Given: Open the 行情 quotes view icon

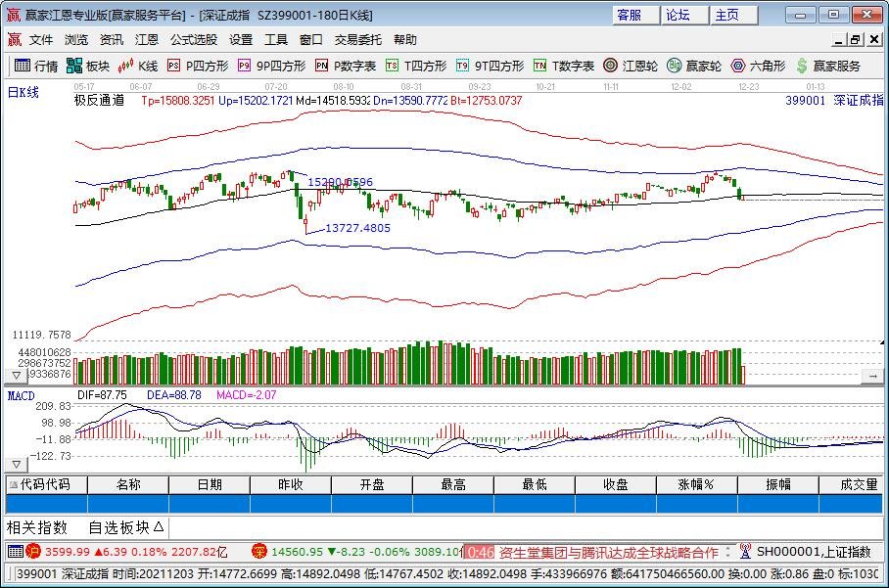Looking at the screenshot, I should (35, 66).
